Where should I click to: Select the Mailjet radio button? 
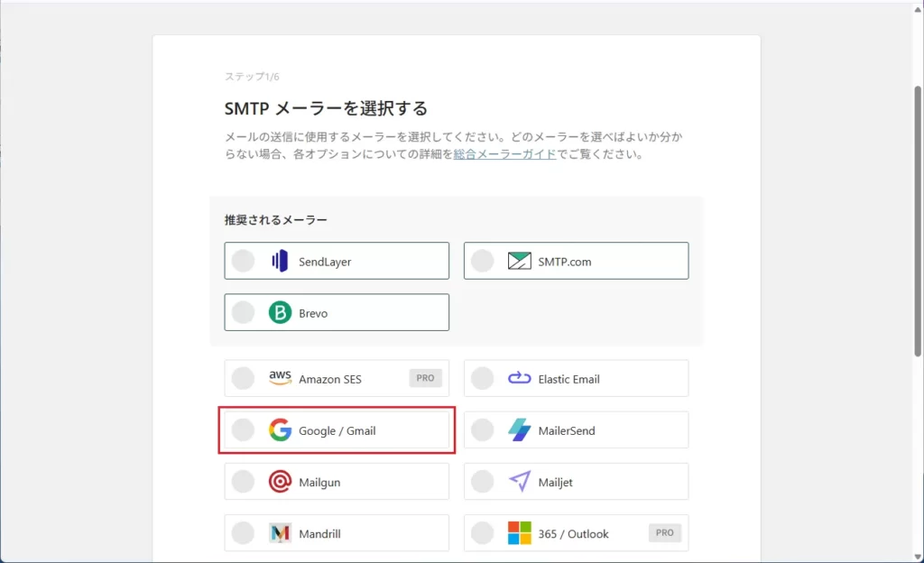[x=482, y=481]
